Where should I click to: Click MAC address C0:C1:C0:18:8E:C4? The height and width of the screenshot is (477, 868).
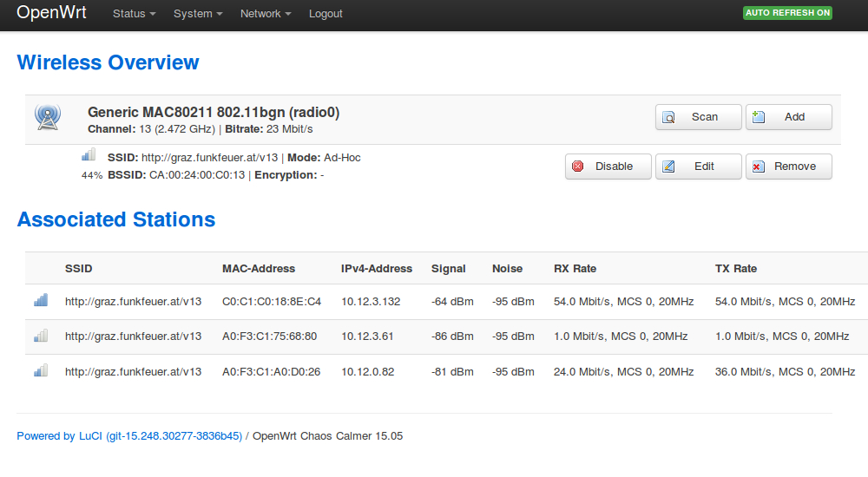point(272,302)
